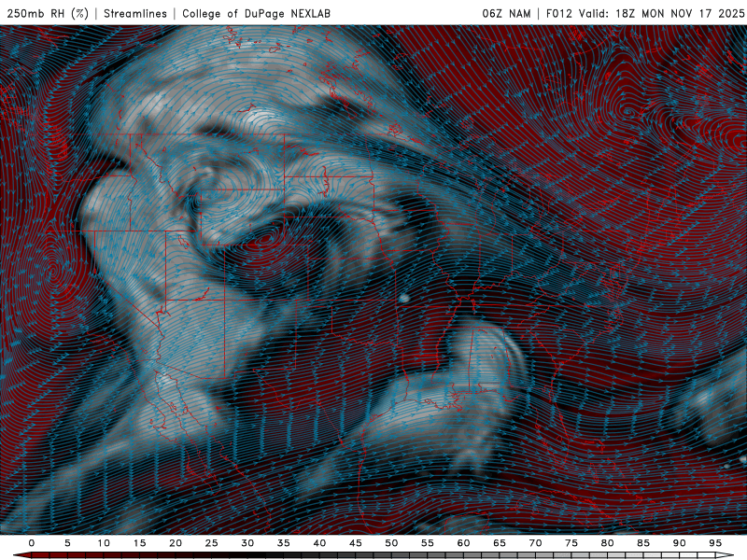Click the "40" label on the color scale
Viewport: 747px width, 560px height.
[x=319, y=543]
